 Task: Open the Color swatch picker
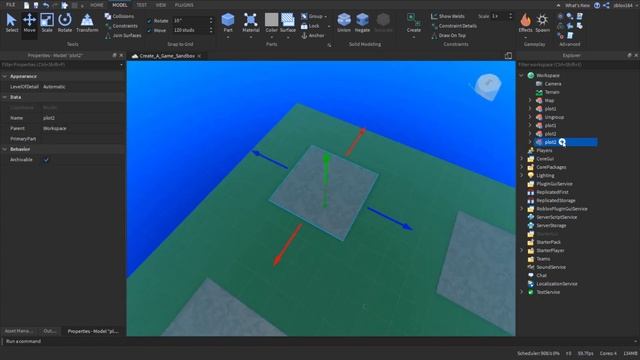(x=271, y=23)
